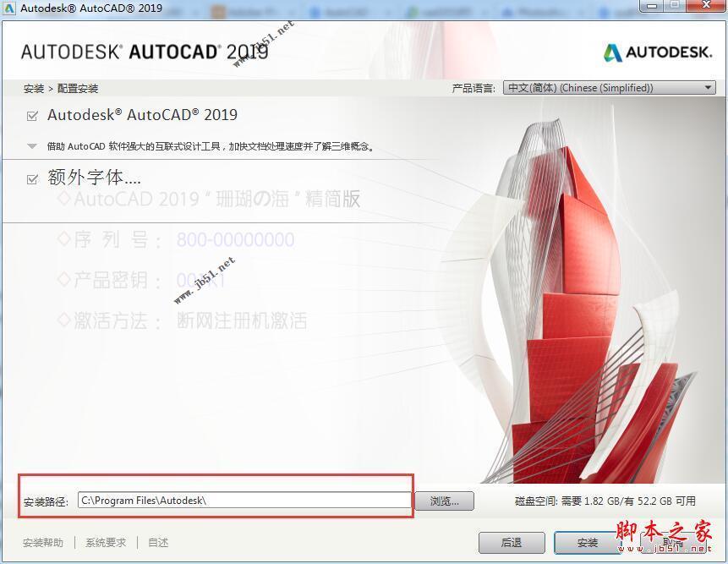The image size is (728, 564).
Task: Open the 自述 readme link
Action: (x=158, y=543)
